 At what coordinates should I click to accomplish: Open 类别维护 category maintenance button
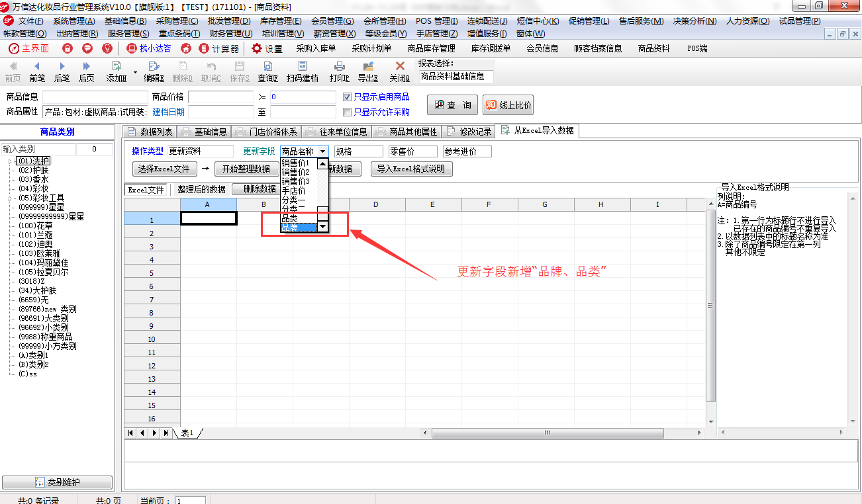click(x=57, y=483)
